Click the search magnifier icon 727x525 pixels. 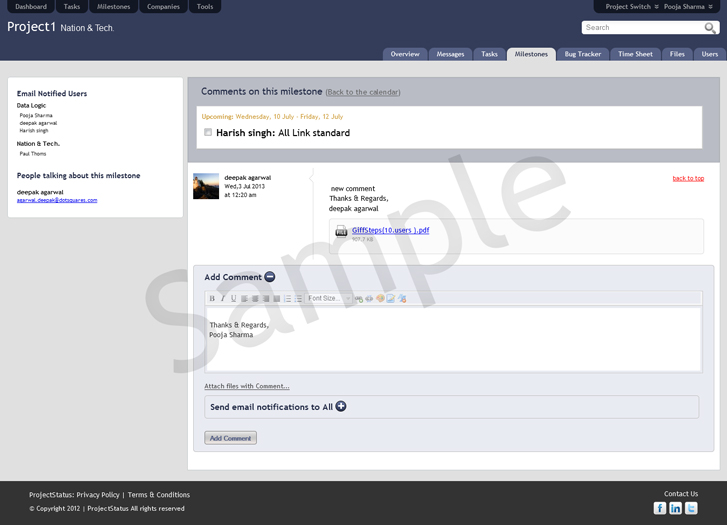[710, 28]
